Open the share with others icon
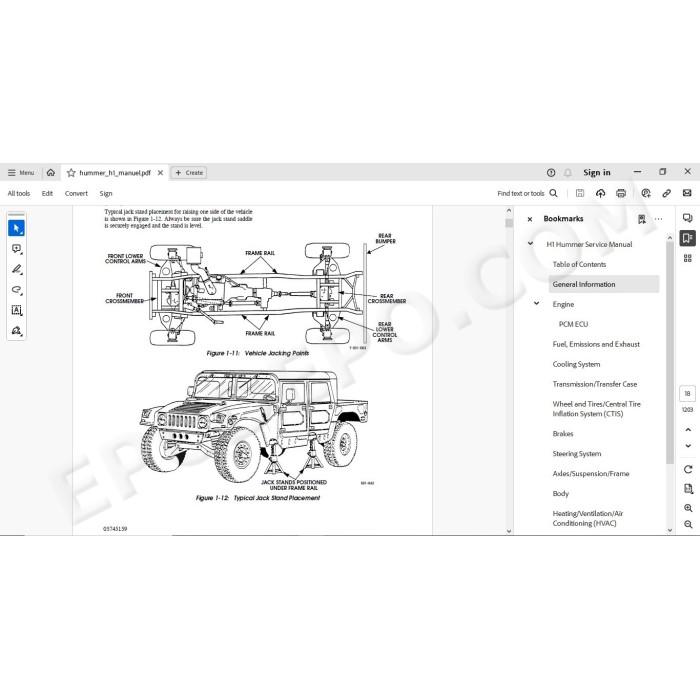 click(x=646, y=193)
